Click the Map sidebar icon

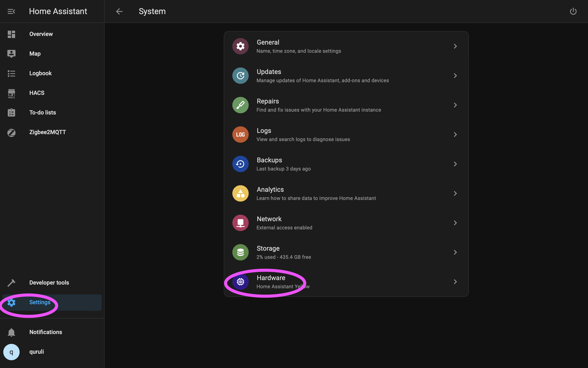pos(11,54)
